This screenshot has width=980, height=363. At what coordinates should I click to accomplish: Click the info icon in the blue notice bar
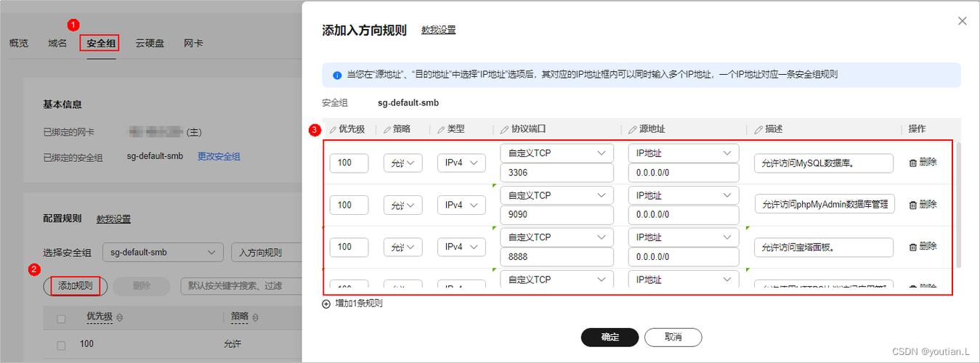click(x=337, y=75)
